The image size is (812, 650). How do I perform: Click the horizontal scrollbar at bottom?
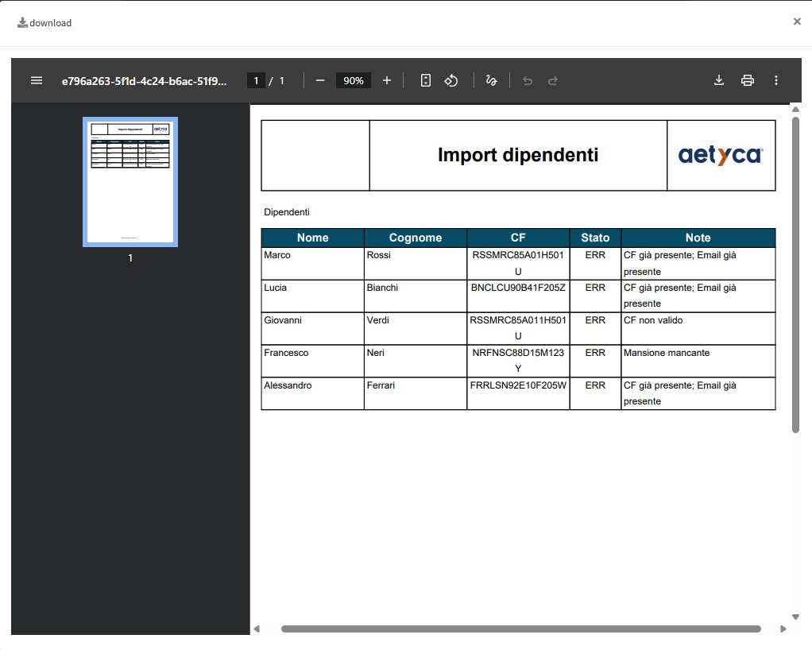click(x=520, y=629)
